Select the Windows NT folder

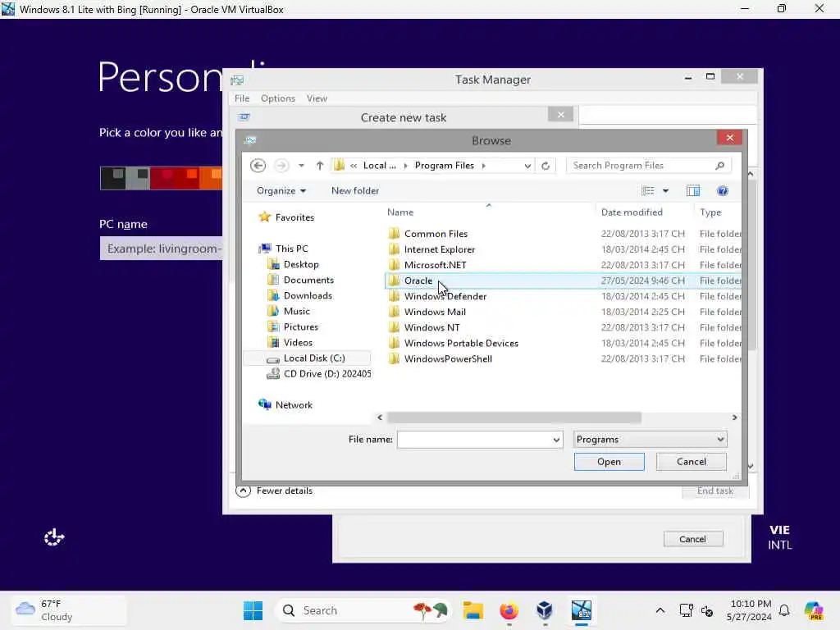coord(431,327)
